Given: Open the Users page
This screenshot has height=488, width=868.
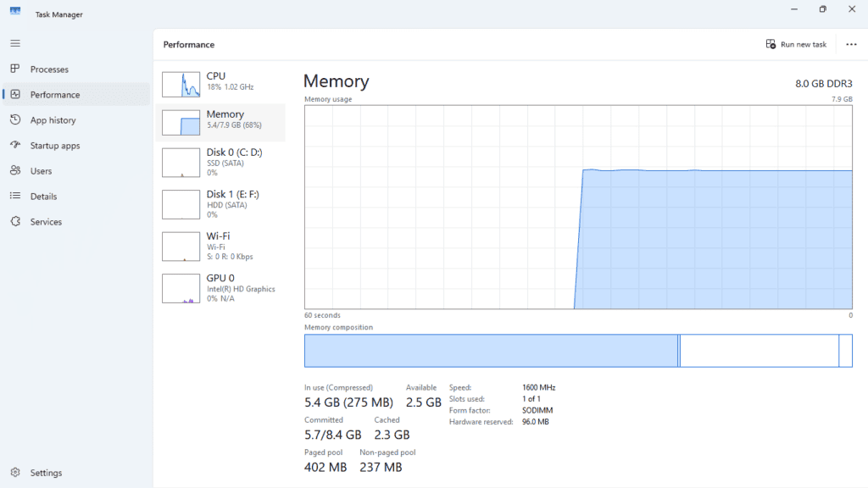Looking at the screenshot, I should (76, 171).
